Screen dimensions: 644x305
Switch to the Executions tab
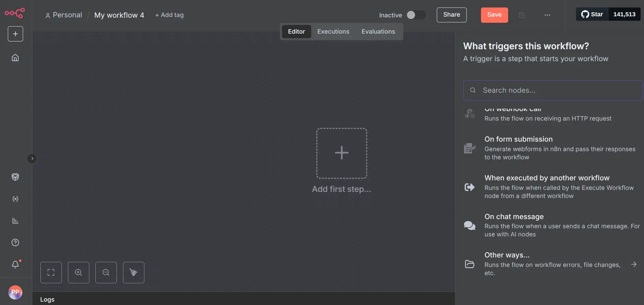[x=333, y=32]
